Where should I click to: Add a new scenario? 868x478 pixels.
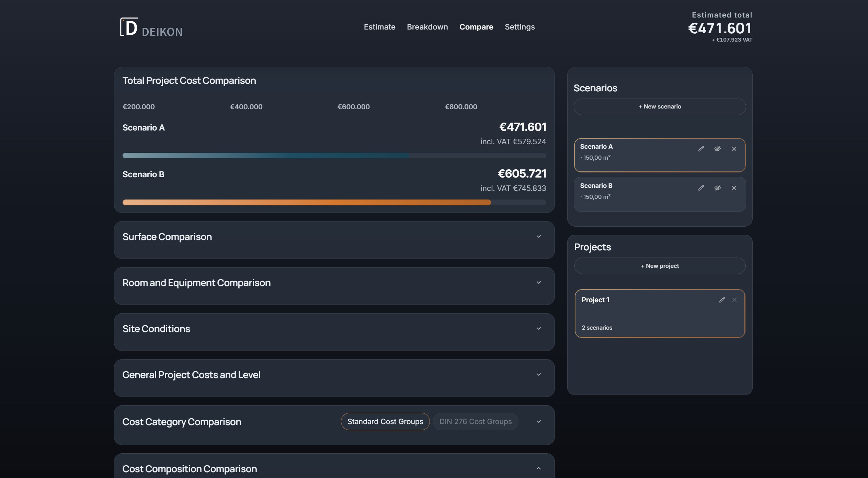pos(660,107)
